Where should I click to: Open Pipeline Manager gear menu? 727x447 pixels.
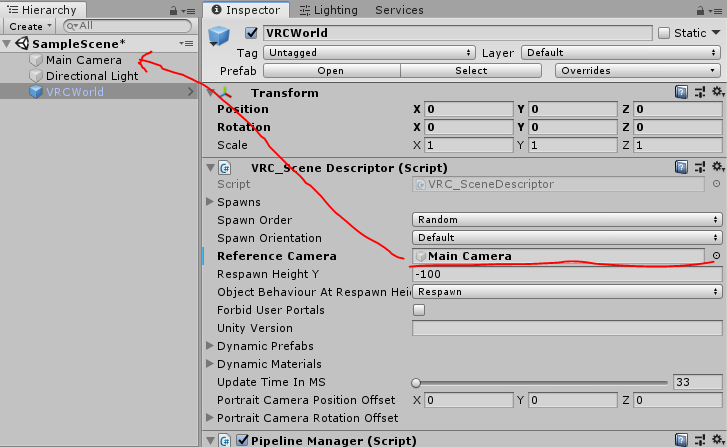pyautogui.click(x=718, y=440)
